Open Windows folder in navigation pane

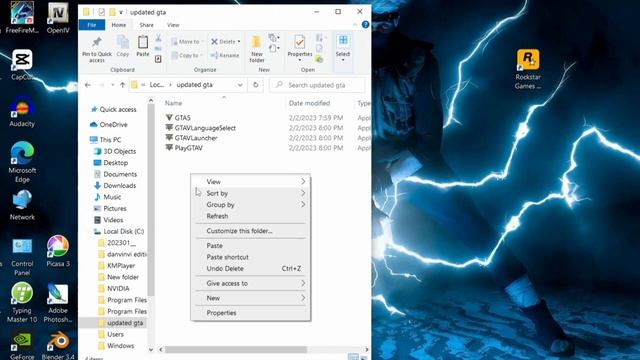coord(116,346)
